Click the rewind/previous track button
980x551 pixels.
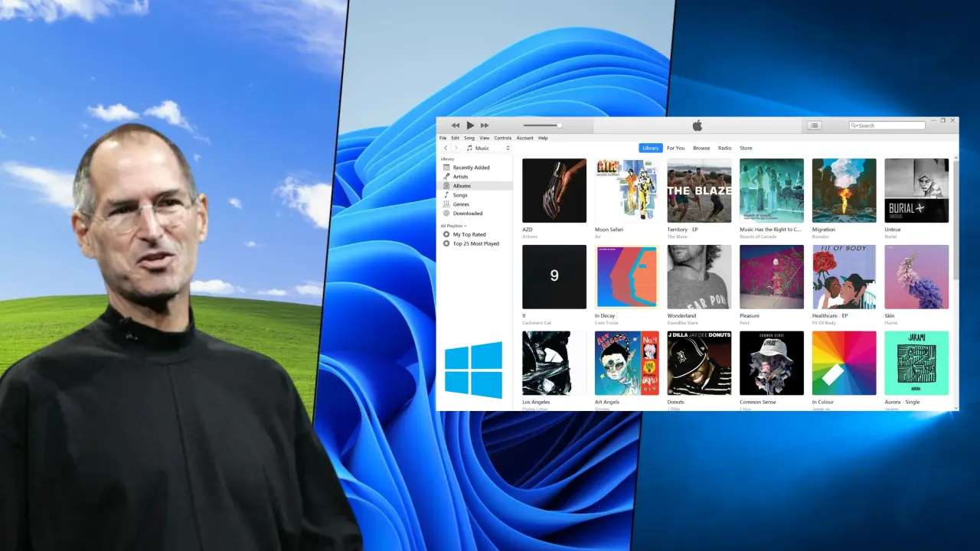coord(456,126)
